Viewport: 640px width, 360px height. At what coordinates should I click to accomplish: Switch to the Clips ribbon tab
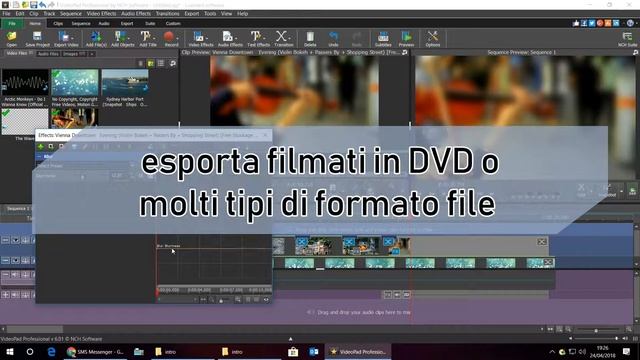coord(58,24)
